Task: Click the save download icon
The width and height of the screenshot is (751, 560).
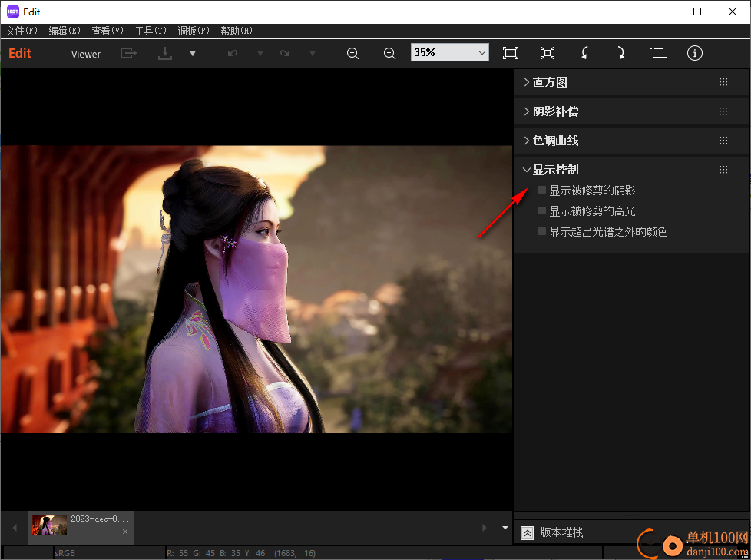Action: 165,53
